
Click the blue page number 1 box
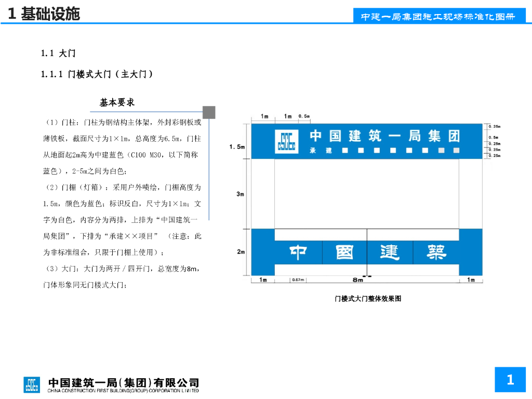click(x=510, y=380)
